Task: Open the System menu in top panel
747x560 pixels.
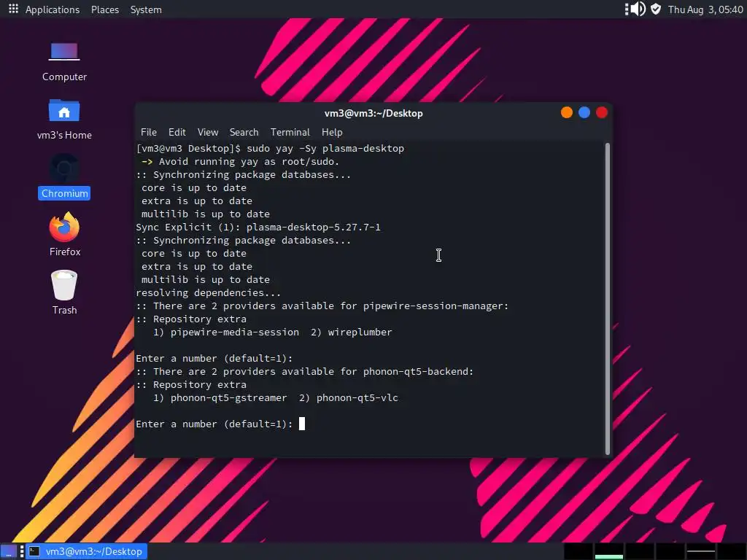Action: coord(146,9)
